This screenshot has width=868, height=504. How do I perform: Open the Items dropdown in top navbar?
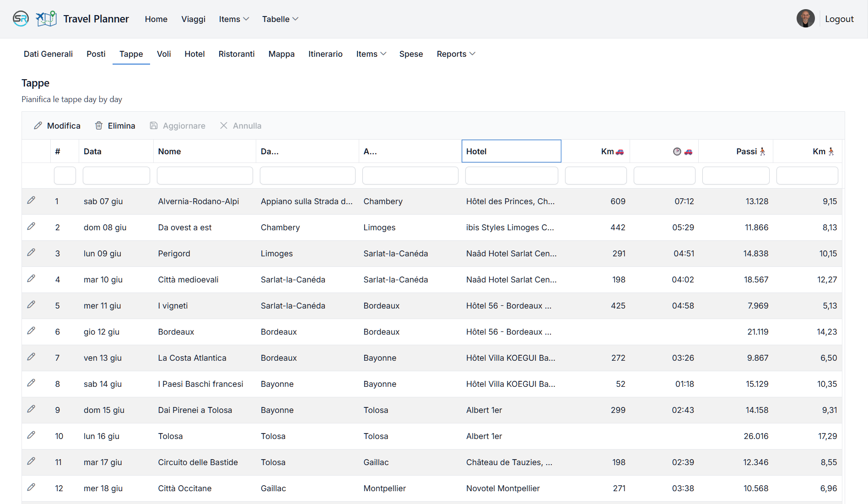234,19
